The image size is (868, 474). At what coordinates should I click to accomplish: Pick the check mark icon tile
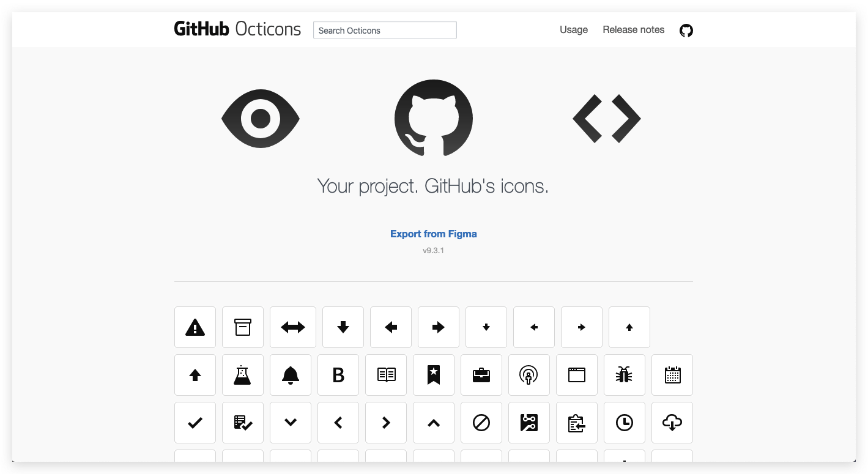[195, 423]
